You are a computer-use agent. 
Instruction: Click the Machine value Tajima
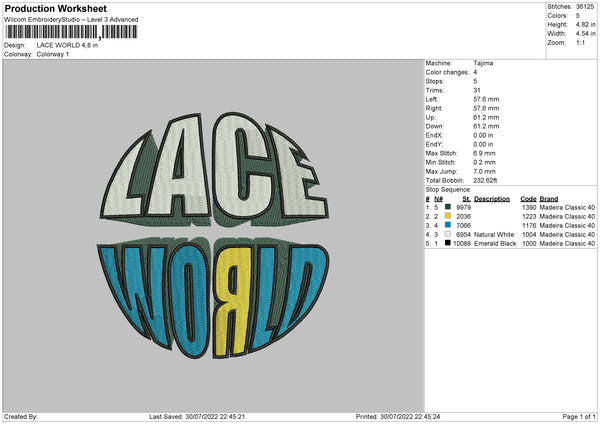484,63
